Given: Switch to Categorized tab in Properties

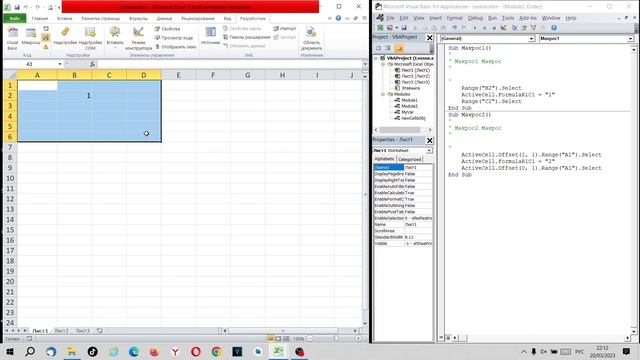Looking at the screenshot, I should click(x=409, y=159).
